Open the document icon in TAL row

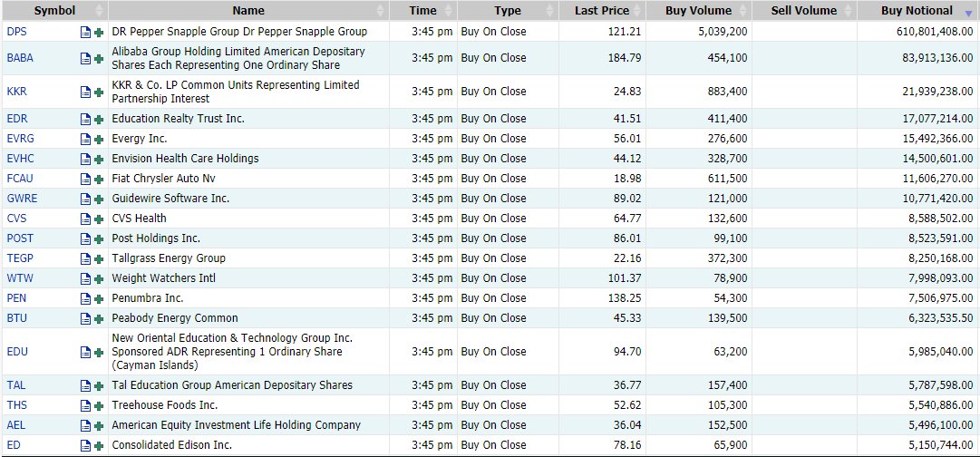point(85,386)
